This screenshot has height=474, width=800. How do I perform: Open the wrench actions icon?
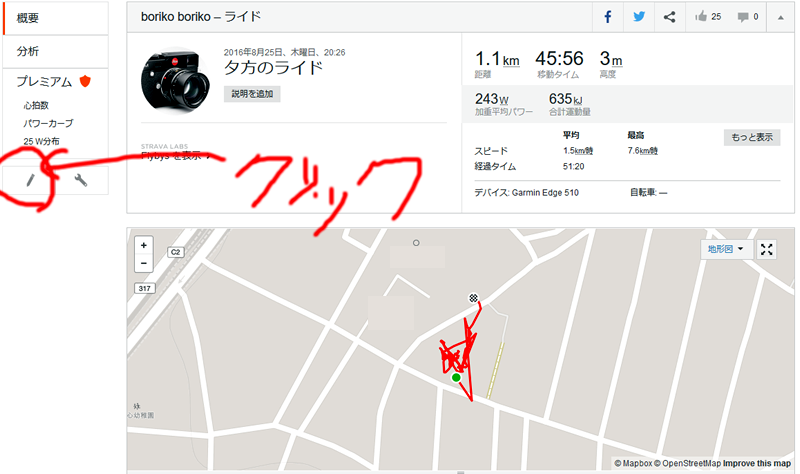pos(81,180)
